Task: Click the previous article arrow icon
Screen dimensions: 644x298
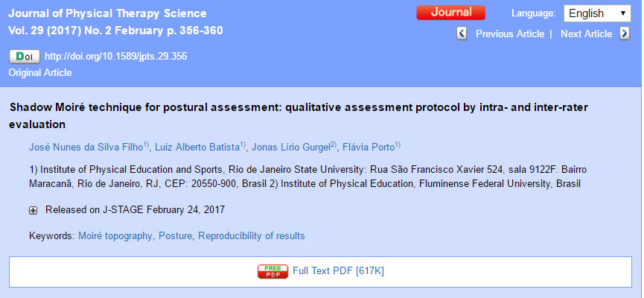Action: 462,34
